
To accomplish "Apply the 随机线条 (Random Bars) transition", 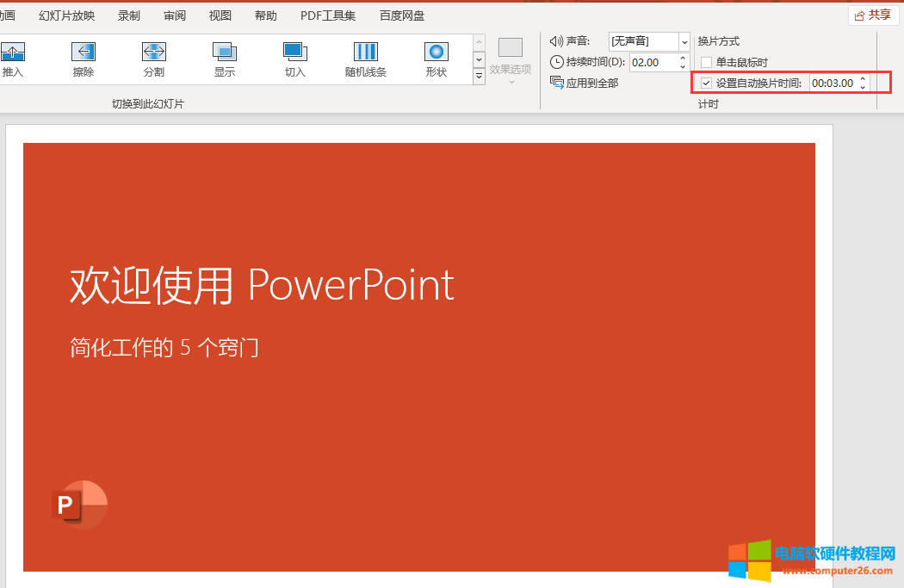I will click(366, 59).
